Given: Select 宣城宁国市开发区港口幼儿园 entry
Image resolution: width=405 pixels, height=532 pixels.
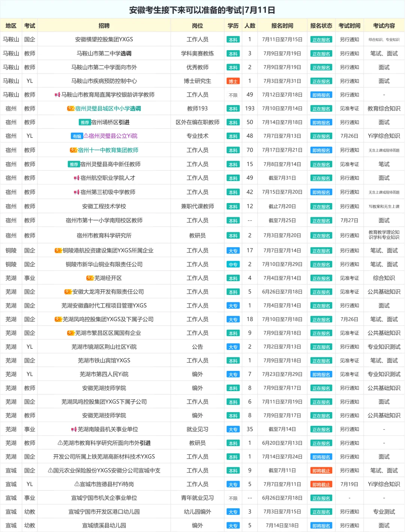Looking at the screenshot, I should click(104, 512).
